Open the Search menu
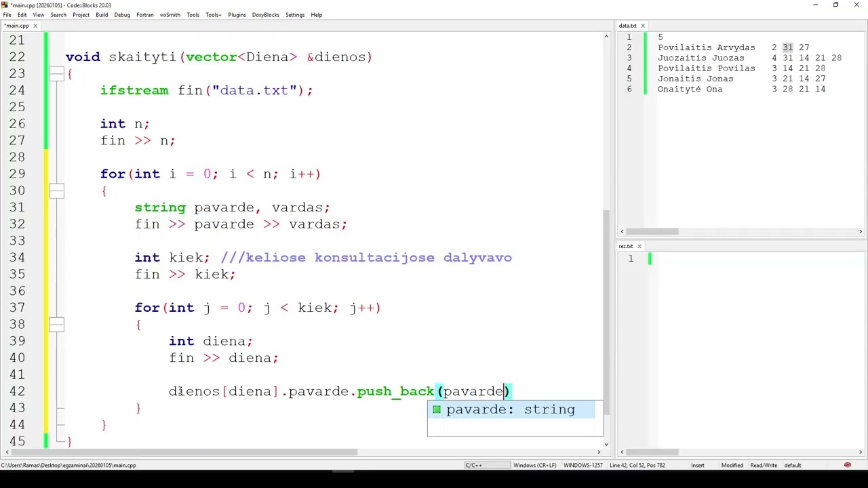Viewport: 868px width, 488px height. click(58, 15)
